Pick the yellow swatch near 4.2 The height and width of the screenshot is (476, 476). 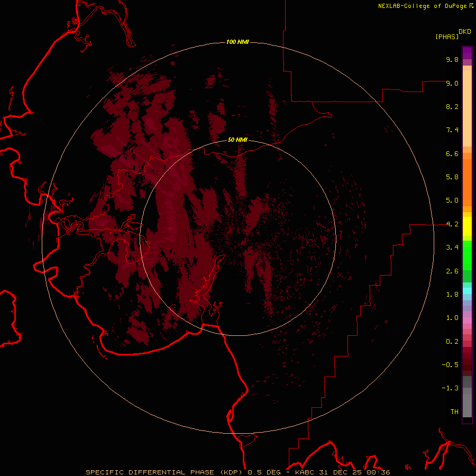467,226
